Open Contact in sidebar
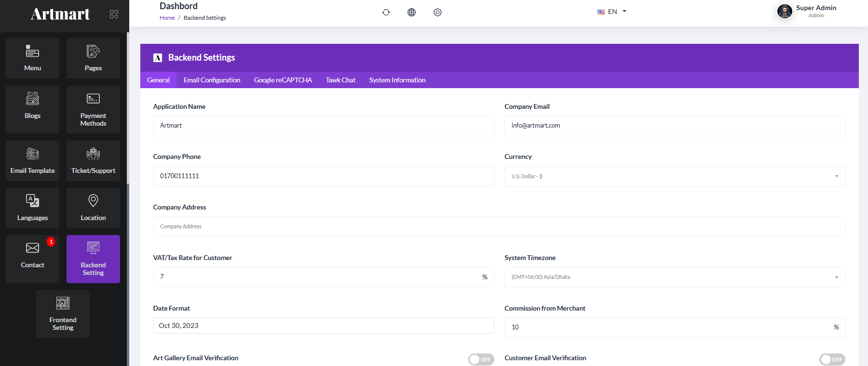868x366 pixels. [x=32, y=259]
